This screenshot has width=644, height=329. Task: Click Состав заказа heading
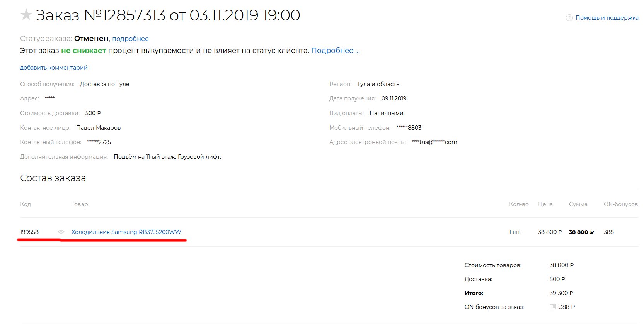[x=53, y=178]
